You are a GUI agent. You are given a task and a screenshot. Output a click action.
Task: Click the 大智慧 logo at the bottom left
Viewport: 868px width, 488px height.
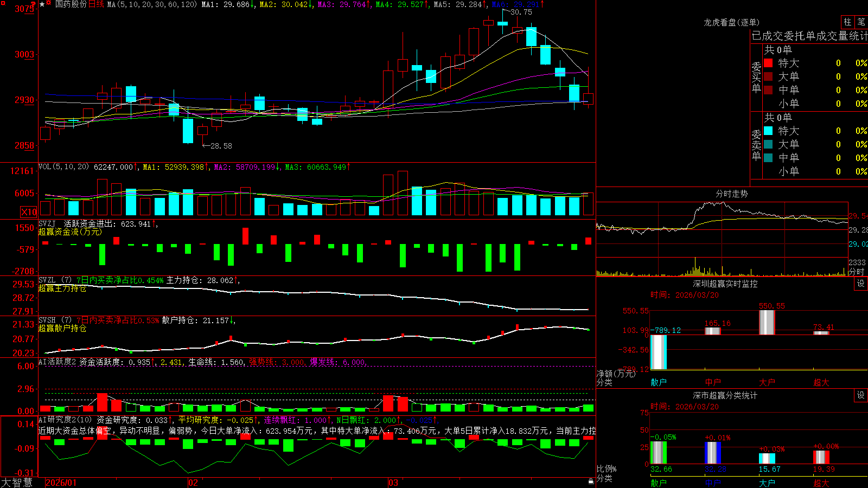[x=17, y=483]
